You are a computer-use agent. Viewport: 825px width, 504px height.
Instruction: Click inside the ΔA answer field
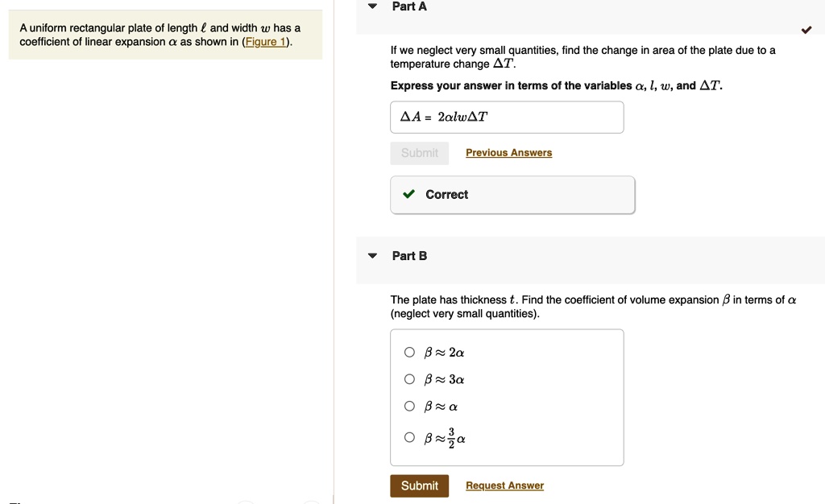pyautogui.click(x=506, y=117)
